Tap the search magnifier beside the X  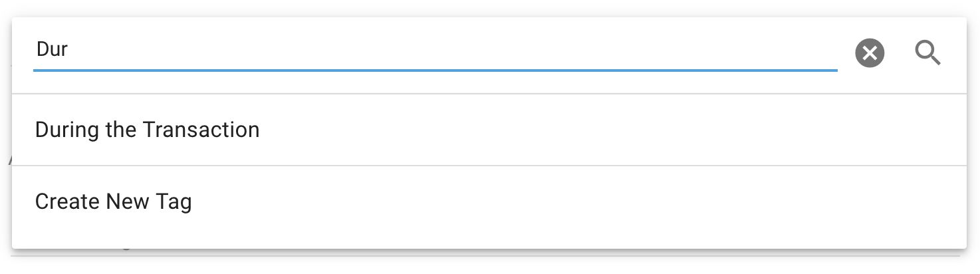click(x=927, y=53)
